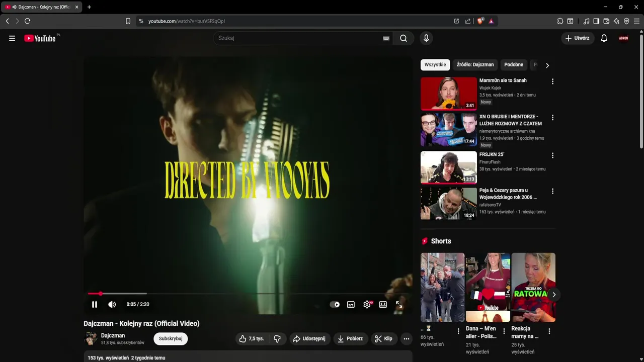644x362 pixels.
Task: Download video with Pobierz
Action: click(x=351, y=339)
